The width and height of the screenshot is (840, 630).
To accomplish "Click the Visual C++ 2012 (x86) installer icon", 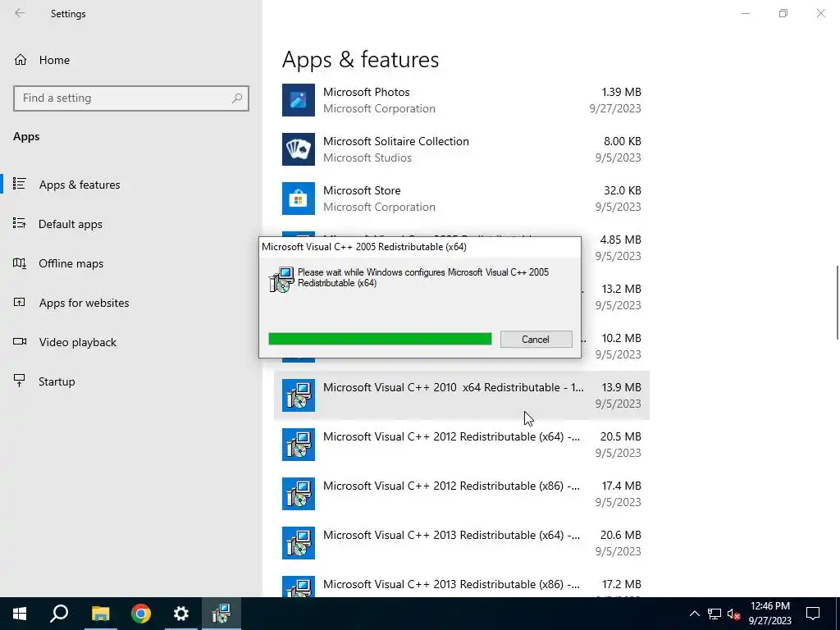I will [299, 494].
